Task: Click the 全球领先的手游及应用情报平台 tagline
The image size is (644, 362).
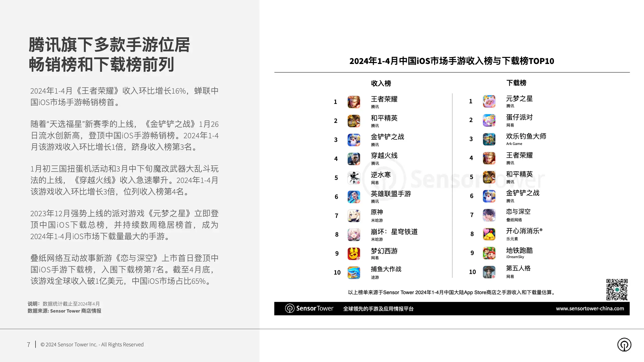Action: point(378,309)
